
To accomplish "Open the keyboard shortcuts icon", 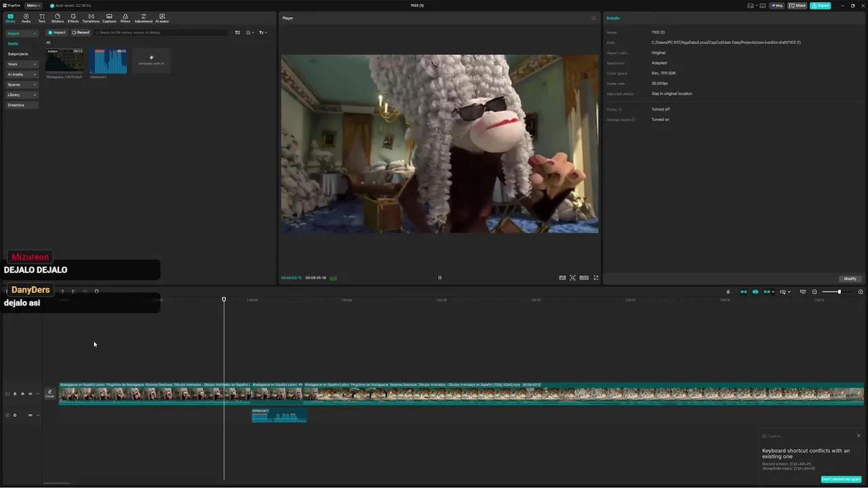I will pyautogui.click(x=763, y=5).
